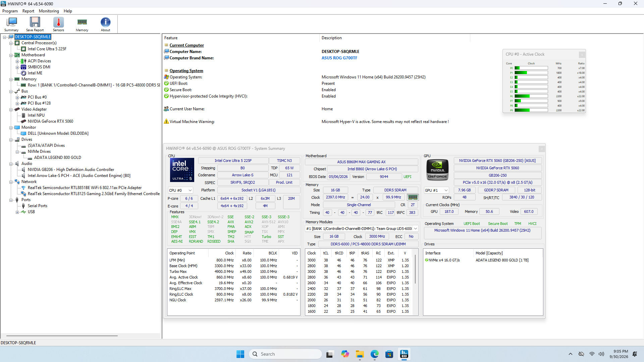Select NVIDIA GeForce RTX 5060 tree item
Image resolution: width=644 pixels, height=362 pixels.
[50, 121]
